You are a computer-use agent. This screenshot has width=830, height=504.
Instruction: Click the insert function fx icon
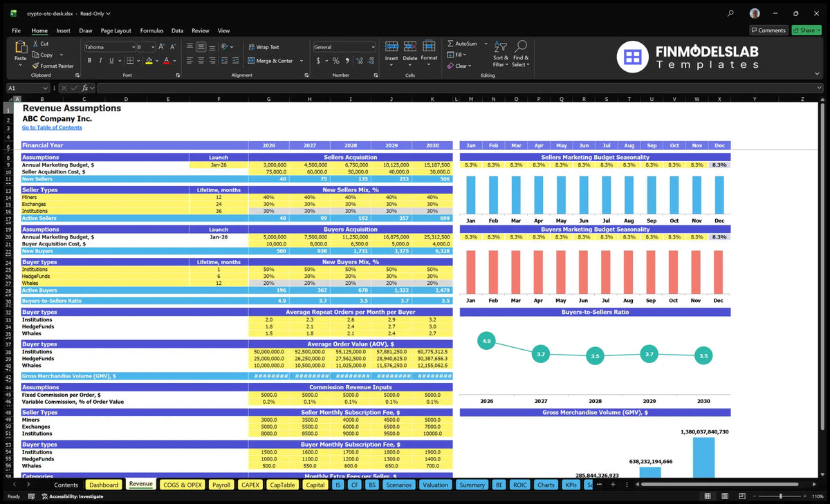85,88
